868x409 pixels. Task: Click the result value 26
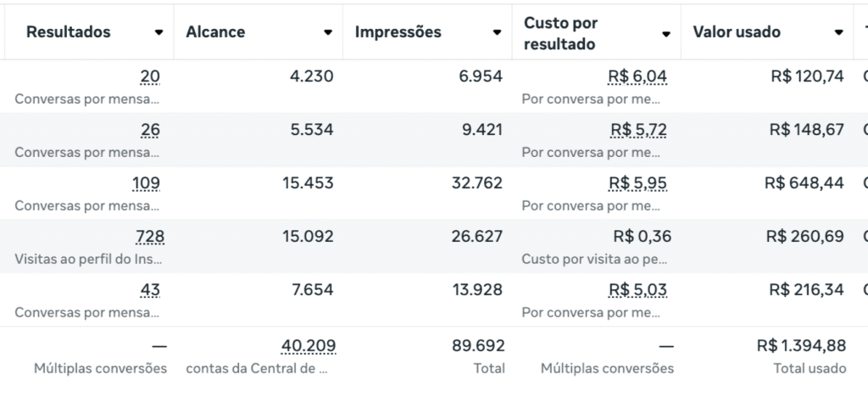pyautogui.click(x=150, y=130)
